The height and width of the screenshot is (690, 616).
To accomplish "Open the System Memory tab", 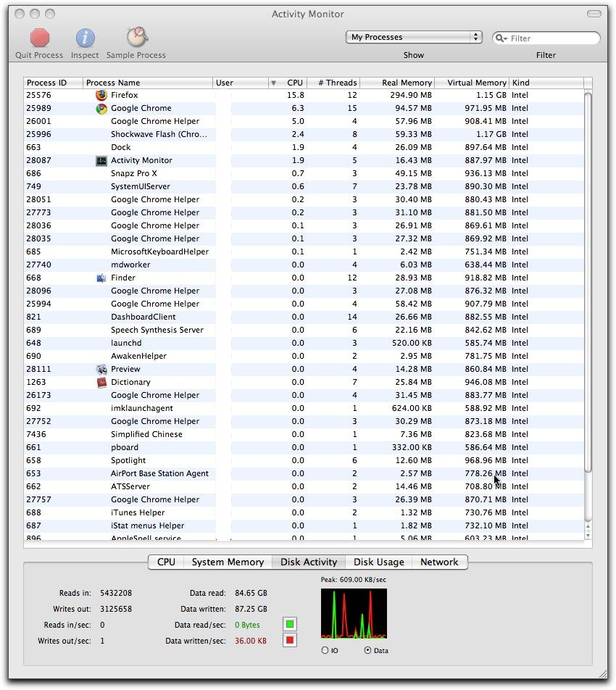I will click(226, 562).
